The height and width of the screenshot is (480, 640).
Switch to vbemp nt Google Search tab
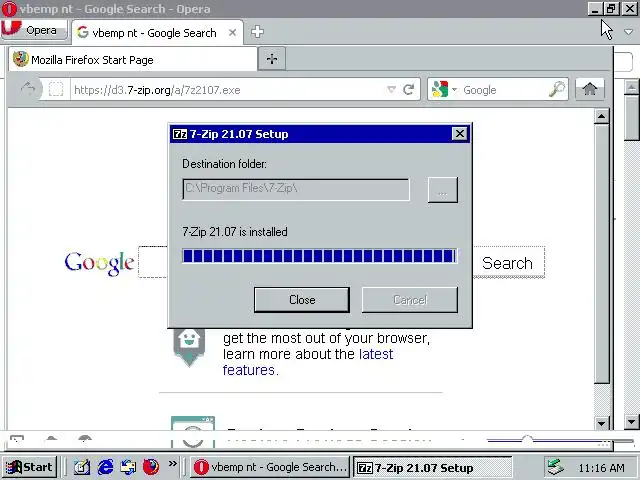pos(154,33)
